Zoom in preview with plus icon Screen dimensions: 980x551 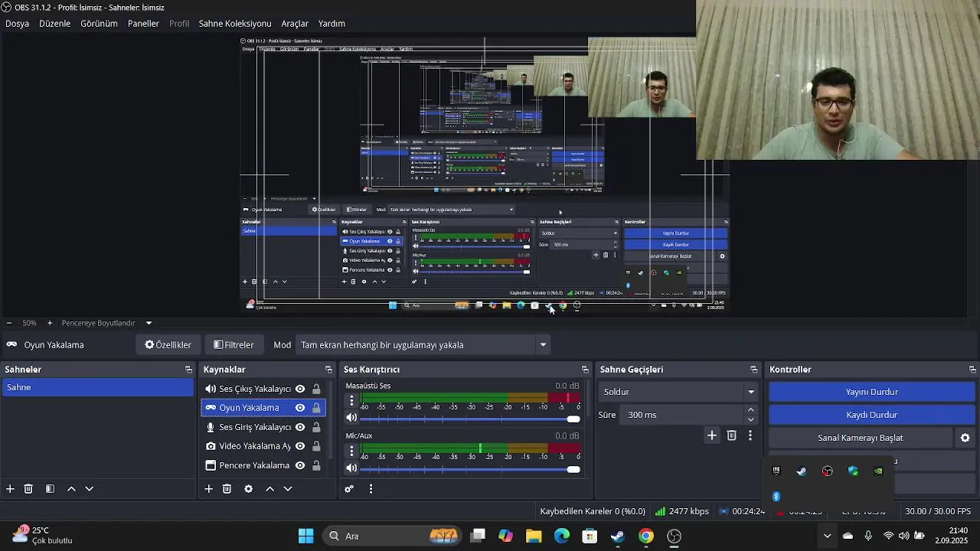(x=50, y=323)
